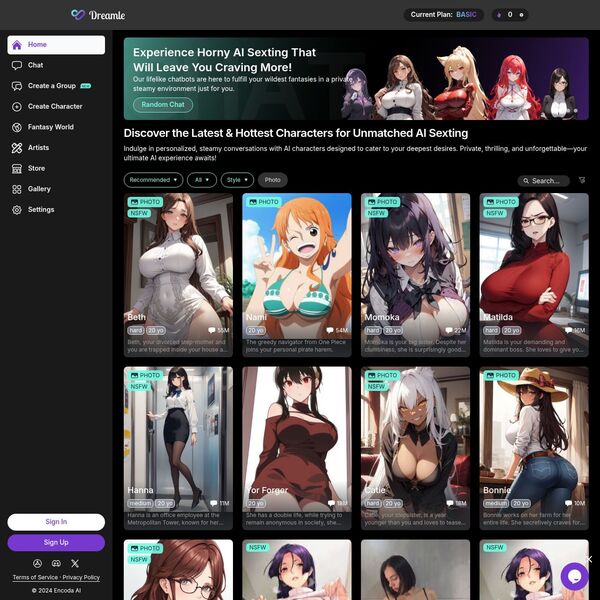Open Create a Group menu item
Viewport: 600px width, 600px height.
56,86
